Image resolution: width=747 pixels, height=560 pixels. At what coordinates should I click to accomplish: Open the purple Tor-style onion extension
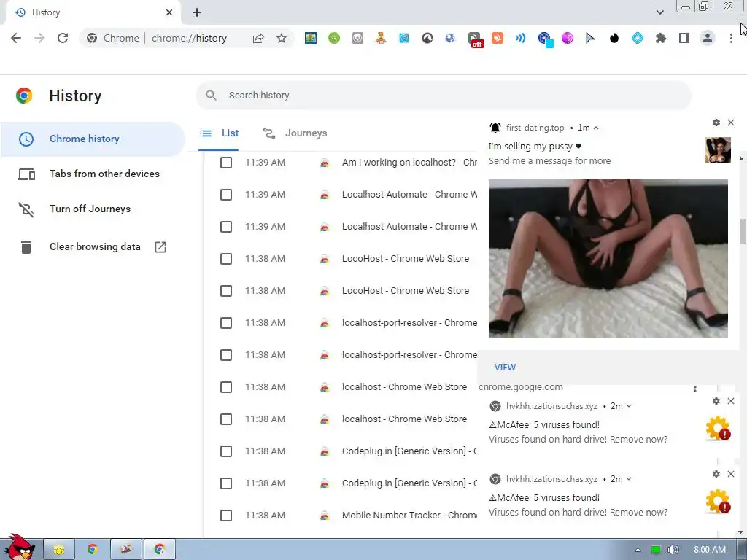click(567, 38)
